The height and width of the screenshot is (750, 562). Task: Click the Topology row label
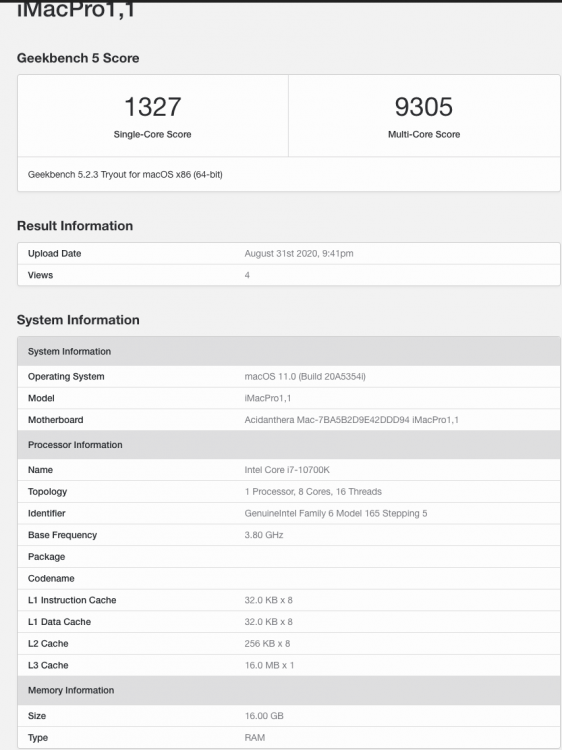[x=47, y=492]
